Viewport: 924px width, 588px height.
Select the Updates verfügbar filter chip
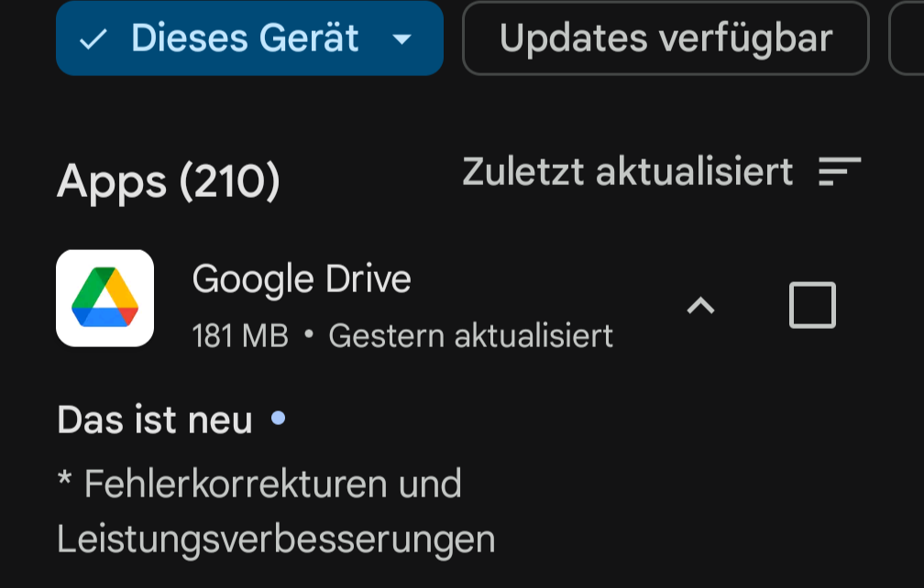(x=665, y=38)
